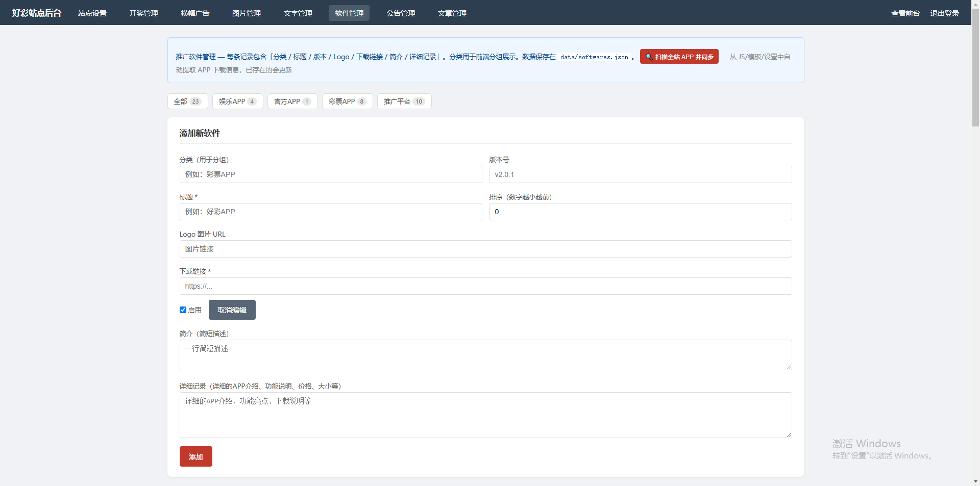
Task: Toggle the 启用 checkbox
Action: [x=183, y=310]
